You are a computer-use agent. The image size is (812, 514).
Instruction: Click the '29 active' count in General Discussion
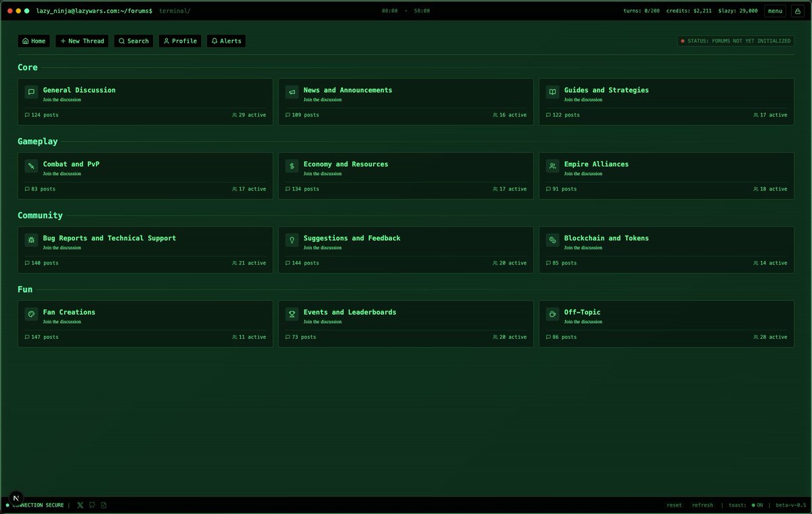pyautogui.click(x=249, y=115)
